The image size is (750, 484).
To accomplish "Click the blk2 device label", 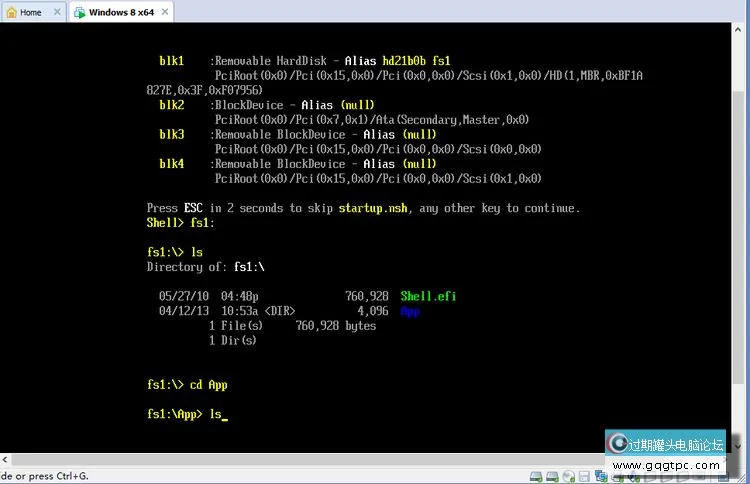I will (172, 105).
